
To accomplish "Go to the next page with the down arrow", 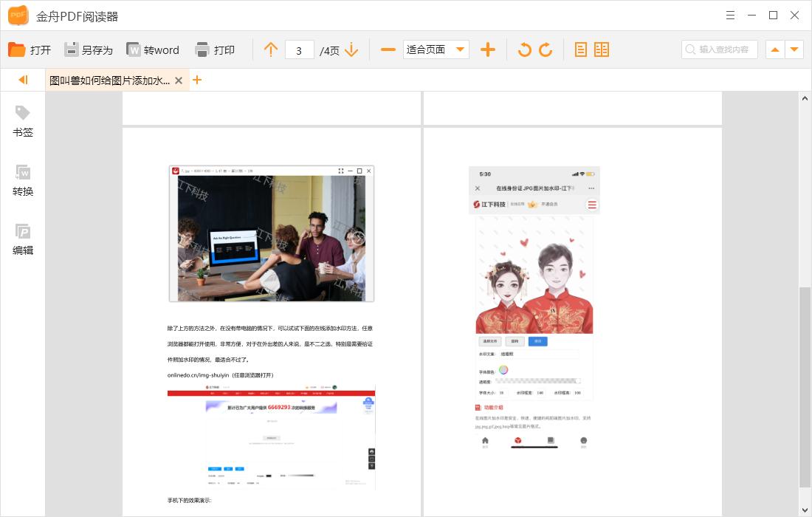I will [352, 49].
